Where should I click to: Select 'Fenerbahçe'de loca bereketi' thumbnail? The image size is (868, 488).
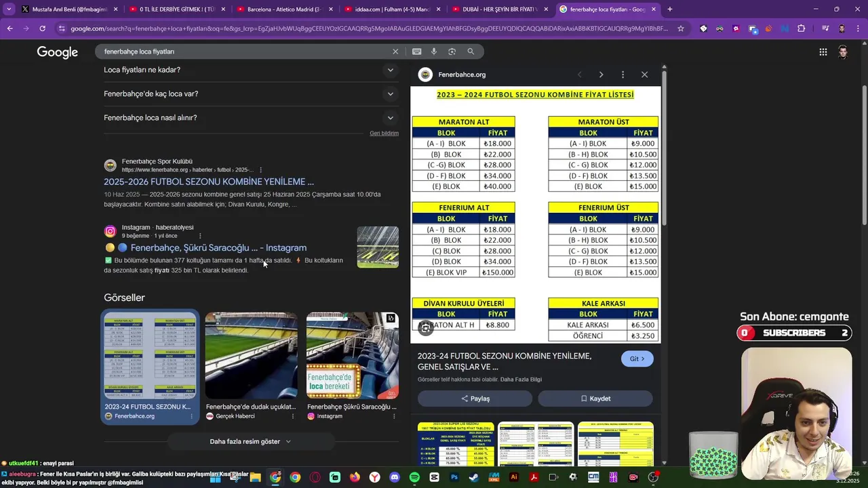coord(353,355)
